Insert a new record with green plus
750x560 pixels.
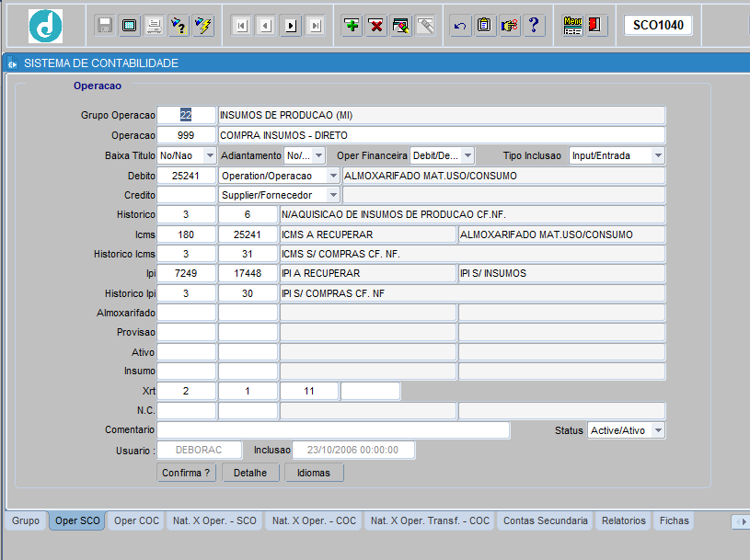pyautogui.click(x=352, y=26)
